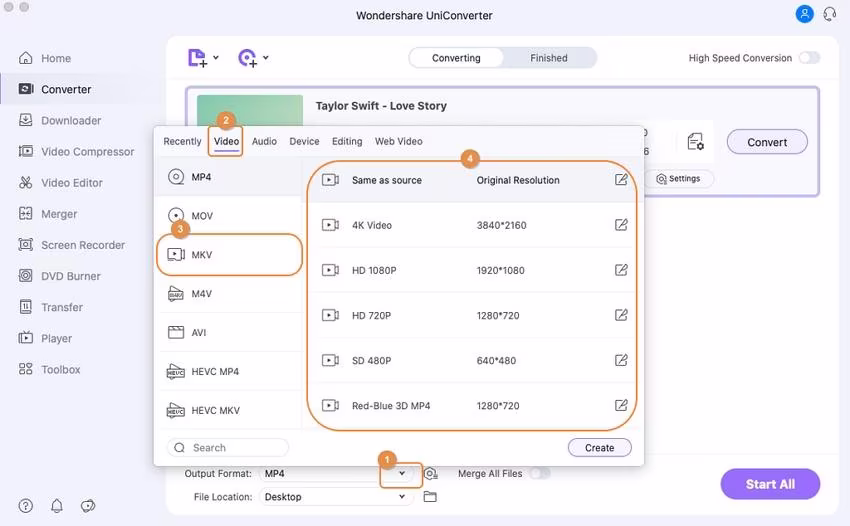Viewport: 850px width, 526px height.
Task: Choose the HD 1080P resolution row
Action: pyautogui.click(x=474, y=270)
